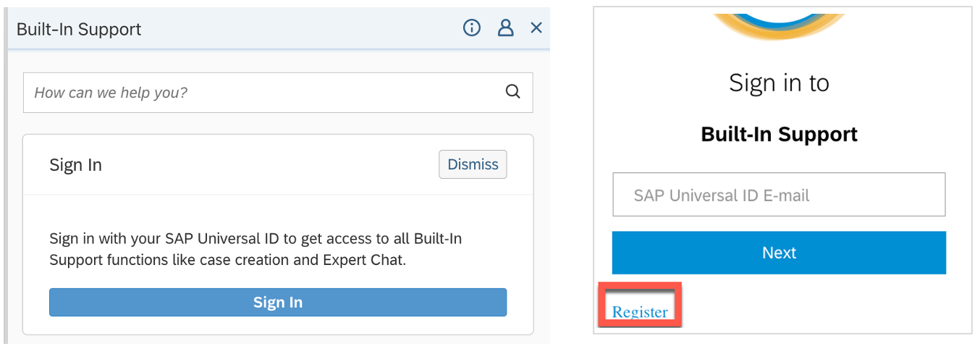Click bold 'Built-In Support' heading in dialog
Screen dimensions: 980x349
[x=779, y=135]
